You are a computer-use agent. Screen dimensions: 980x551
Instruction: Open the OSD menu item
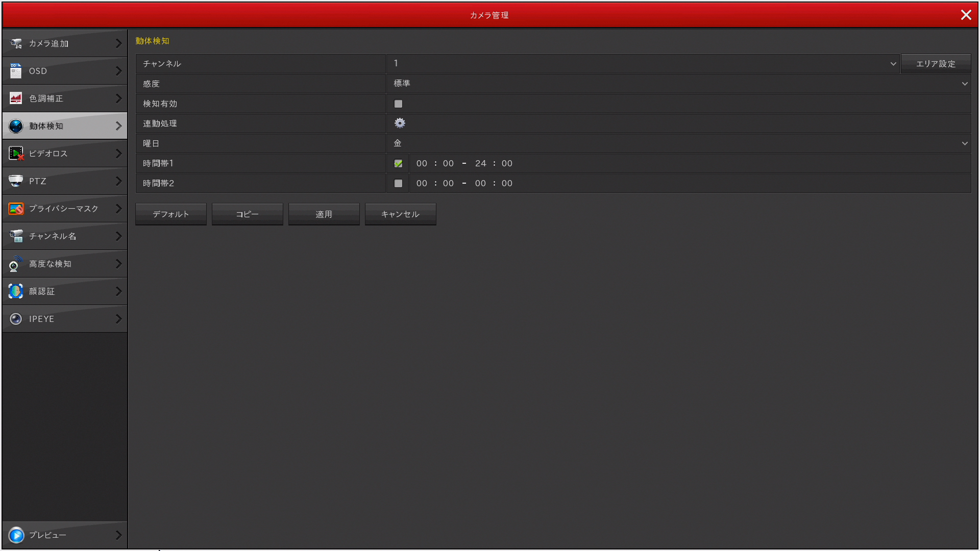(65, 71)
